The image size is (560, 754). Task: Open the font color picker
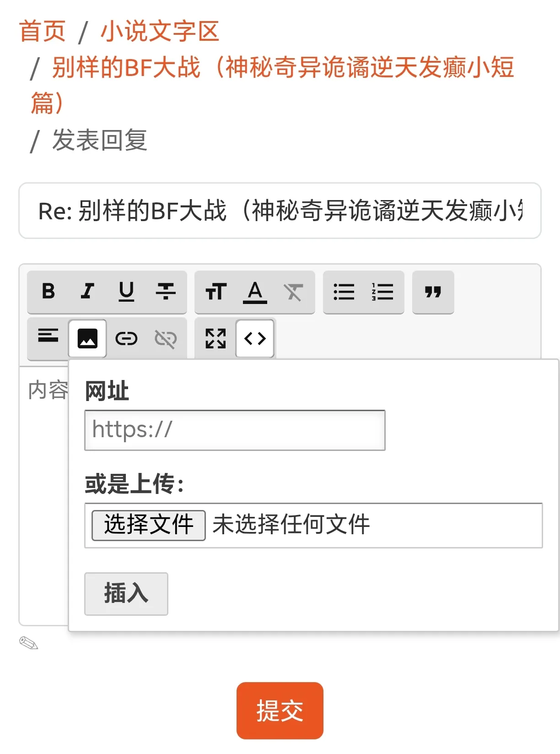point(255,291)
